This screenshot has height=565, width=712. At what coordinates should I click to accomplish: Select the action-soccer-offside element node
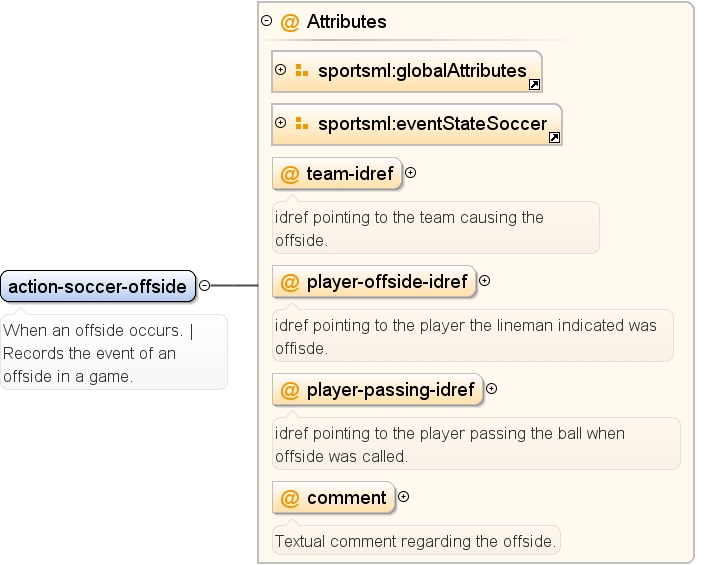pos(98,286)
